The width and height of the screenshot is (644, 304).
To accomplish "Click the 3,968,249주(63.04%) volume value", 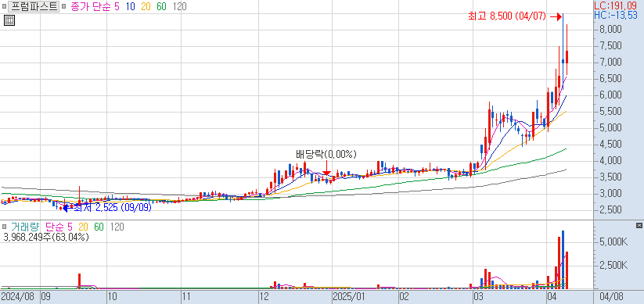I will click(45, 237).
